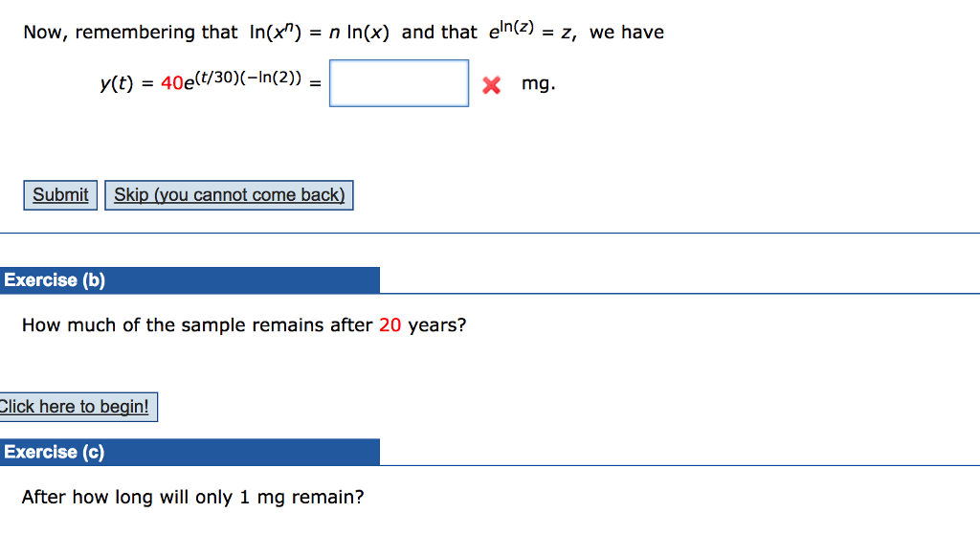Click the words we have ending the first line
This screenshot has width=980, height=535.
627,33
